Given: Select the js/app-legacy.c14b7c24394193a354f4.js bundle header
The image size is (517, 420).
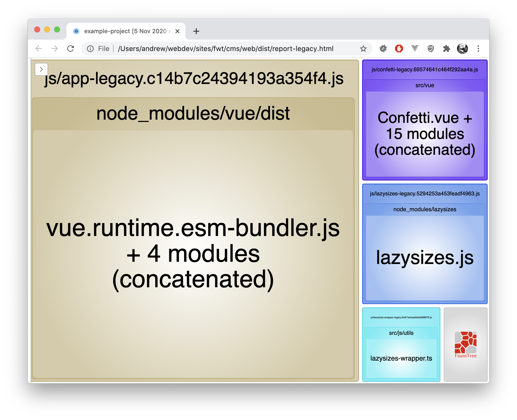Looking at the screenshot, I should (x=194, y=79).
